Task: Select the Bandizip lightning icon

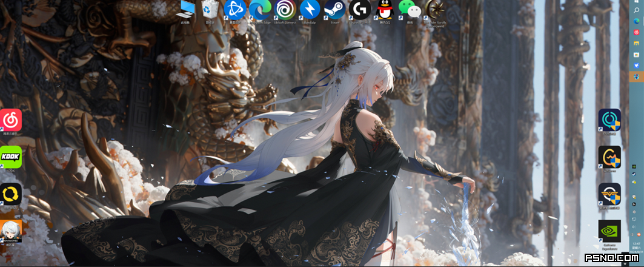Action: click(310, 11)
